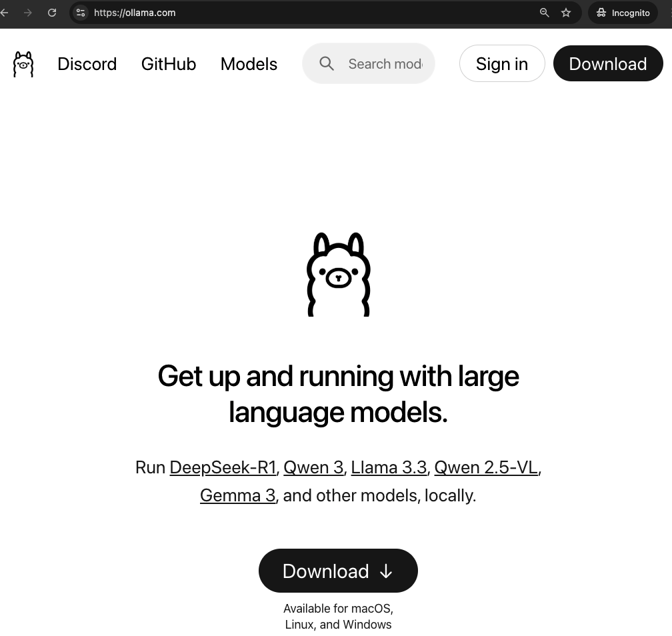This screenshot has height=636, width=672.
Task: Click the search magnifier icon in the search box
Action: click(327, 64)
